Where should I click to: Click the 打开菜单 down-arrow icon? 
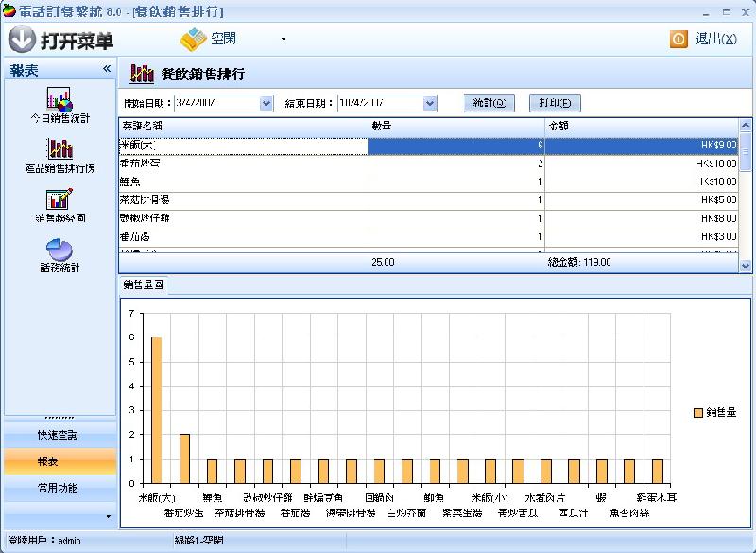[23, 40]
